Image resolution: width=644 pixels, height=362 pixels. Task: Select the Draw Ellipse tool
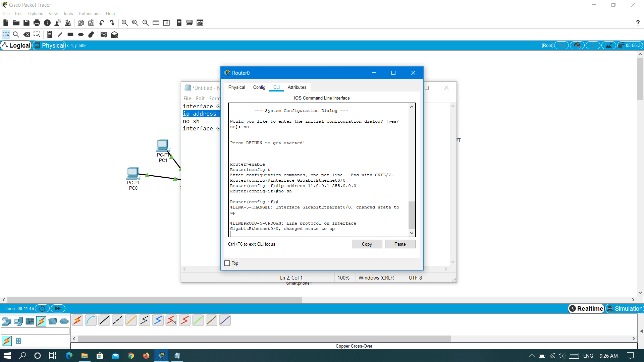81,35
